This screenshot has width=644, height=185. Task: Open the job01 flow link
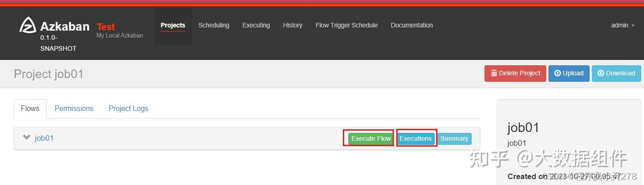[x=44, y=138]
